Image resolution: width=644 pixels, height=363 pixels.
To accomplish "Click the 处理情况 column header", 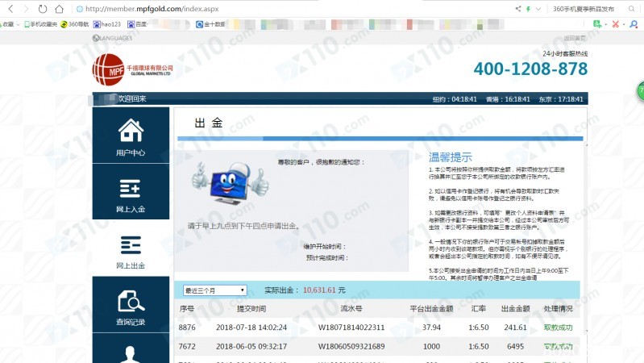I will (558, 308).
